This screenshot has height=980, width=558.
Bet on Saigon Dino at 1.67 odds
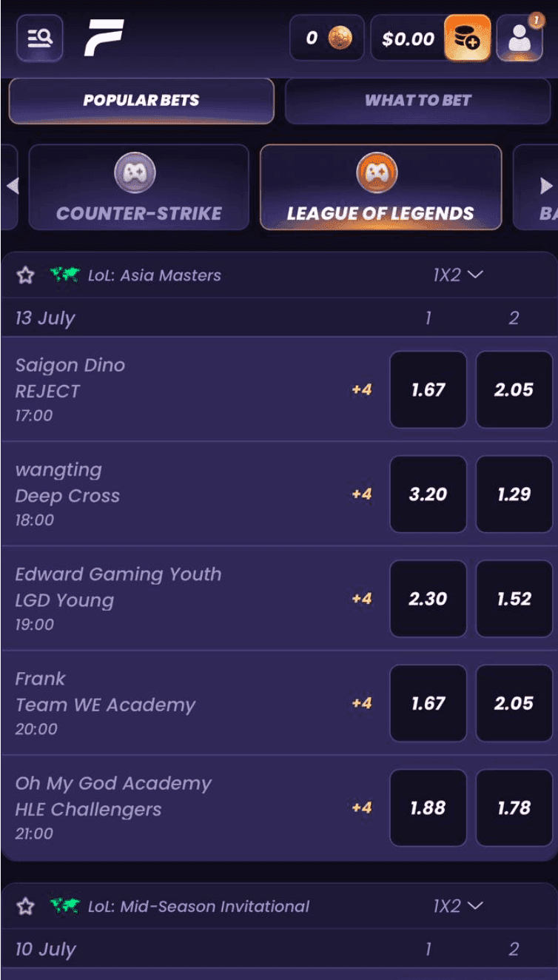(428, 390)
